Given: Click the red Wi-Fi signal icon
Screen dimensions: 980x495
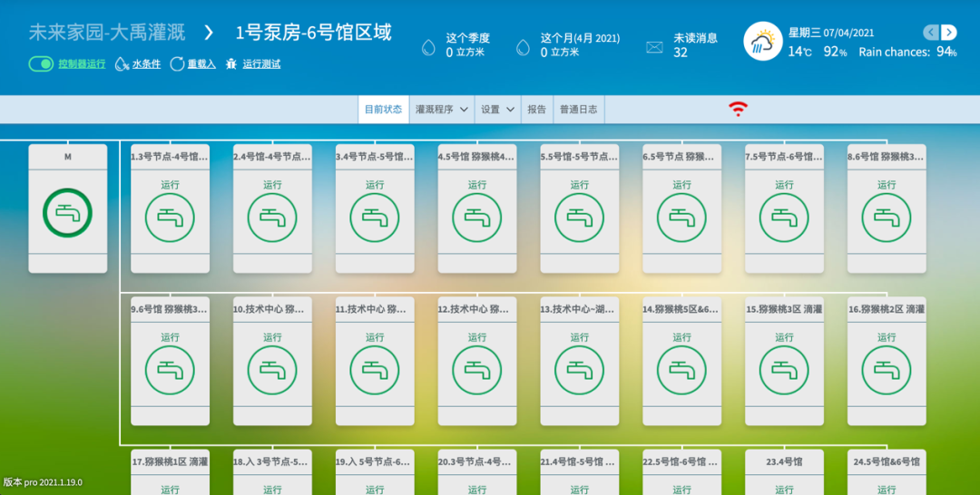Looking at the screenshot, I should tap(738, 109).
